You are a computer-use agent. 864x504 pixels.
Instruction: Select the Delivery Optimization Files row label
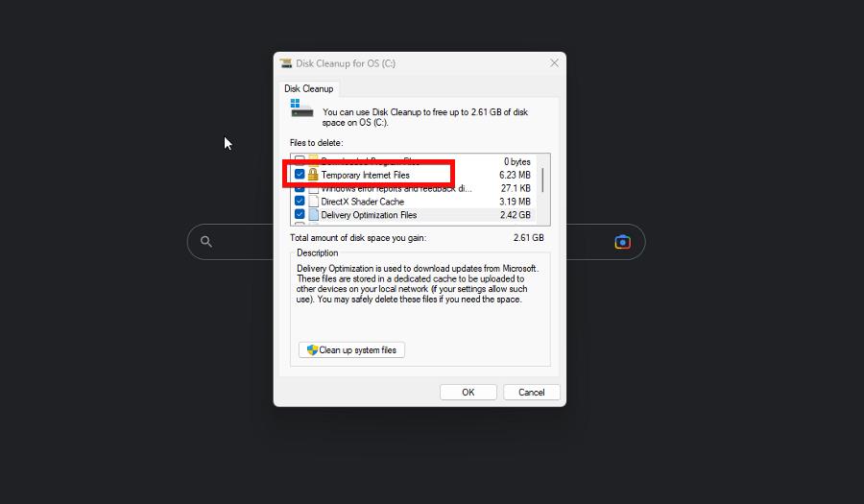pyautogui.click(x=369, y=215)
